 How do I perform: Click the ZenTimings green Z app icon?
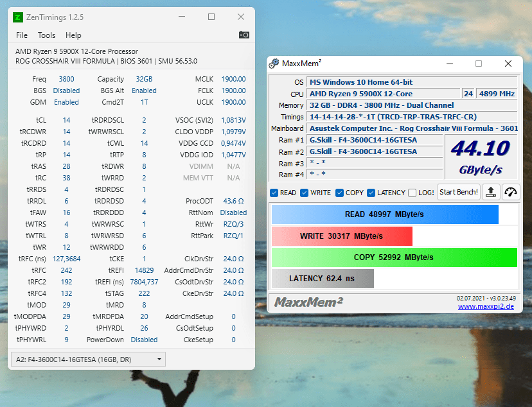tap(17, 17)
